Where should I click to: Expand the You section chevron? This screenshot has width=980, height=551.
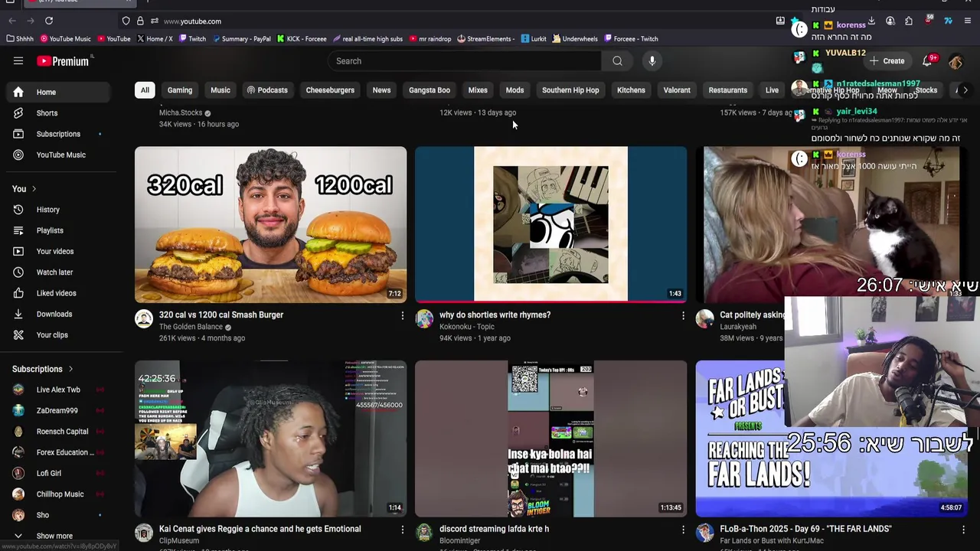34,189
